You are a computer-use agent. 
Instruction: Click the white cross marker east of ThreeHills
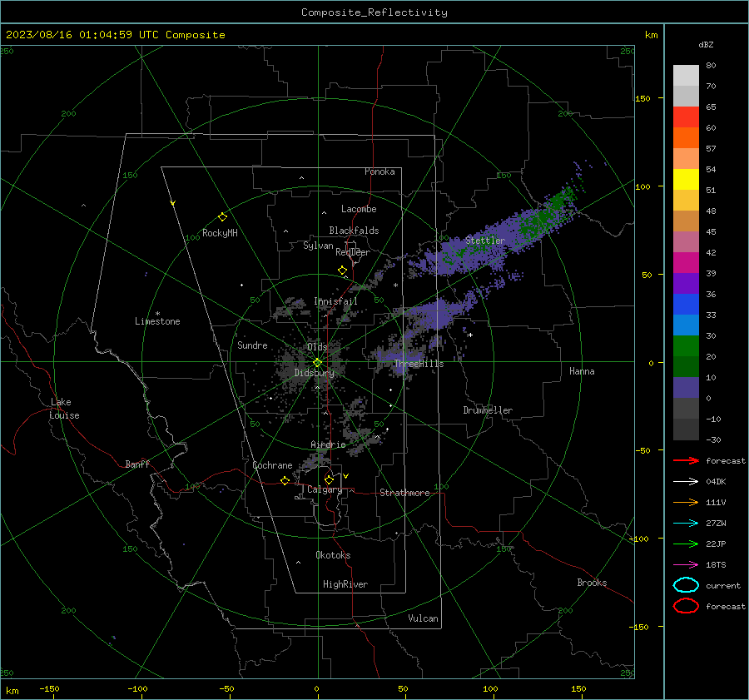[470, 335]
